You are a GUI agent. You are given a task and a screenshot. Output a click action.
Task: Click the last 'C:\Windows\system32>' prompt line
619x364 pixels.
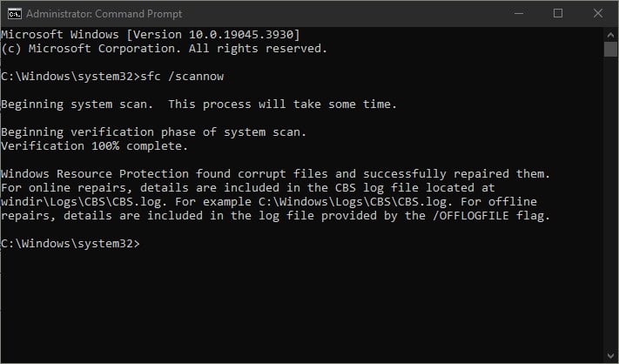71,243
